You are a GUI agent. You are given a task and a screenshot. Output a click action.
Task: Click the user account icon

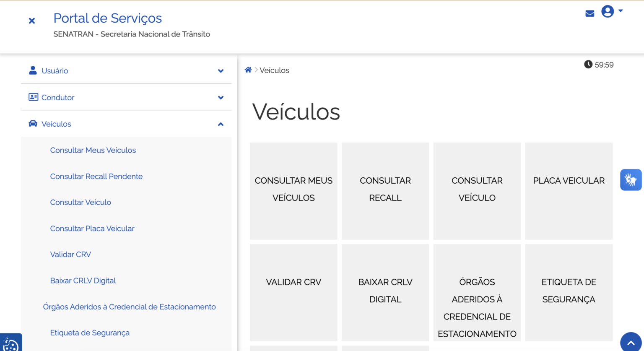[x=607, y=12]
